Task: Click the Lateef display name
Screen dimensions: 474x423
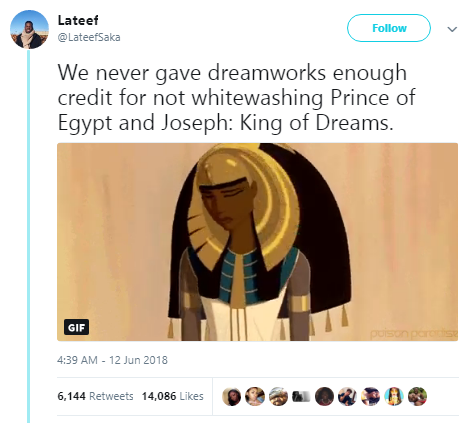Action: click(78, 20)
